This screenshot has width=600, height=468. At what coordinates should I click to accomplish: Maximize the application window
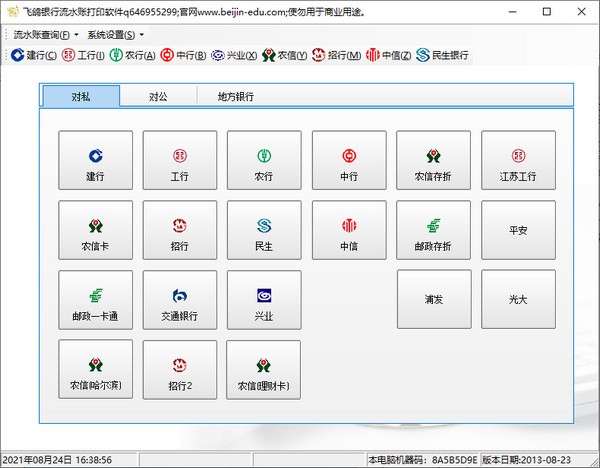pos(547,11)
